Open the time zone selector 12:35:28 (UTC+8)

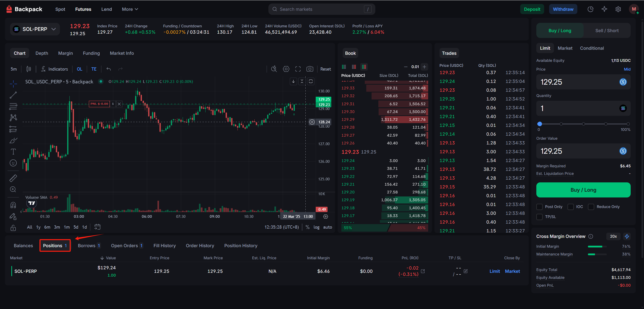click(x=281, y=227)
